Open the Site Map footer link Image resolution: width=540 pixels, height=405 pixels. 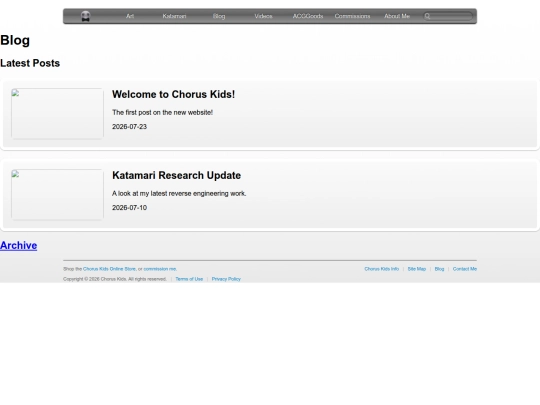417,269
